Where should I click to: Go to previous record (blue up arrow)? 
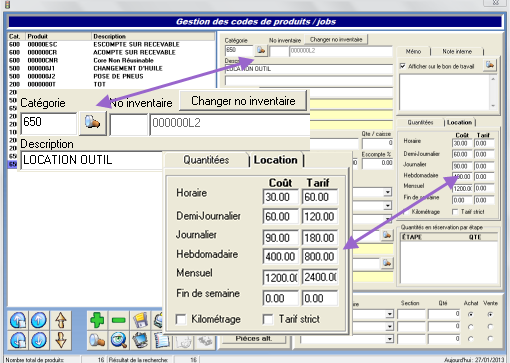39,320
